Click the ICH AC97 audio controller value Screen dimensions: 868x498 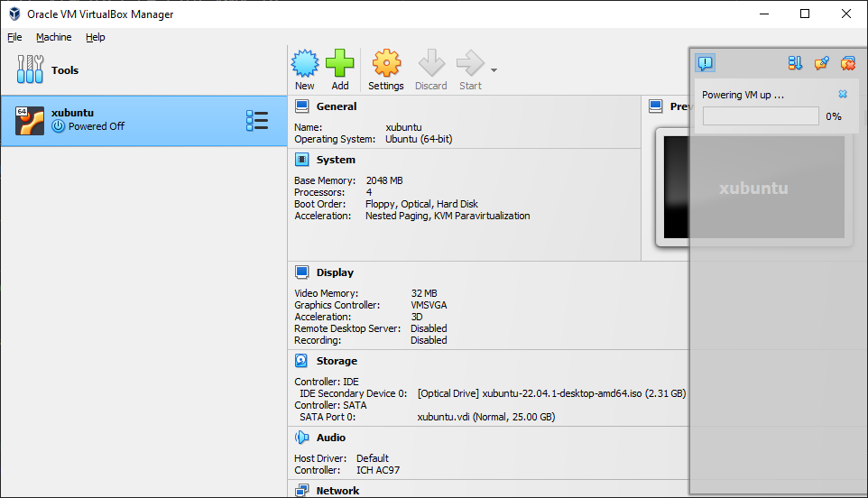pos(377,470)
